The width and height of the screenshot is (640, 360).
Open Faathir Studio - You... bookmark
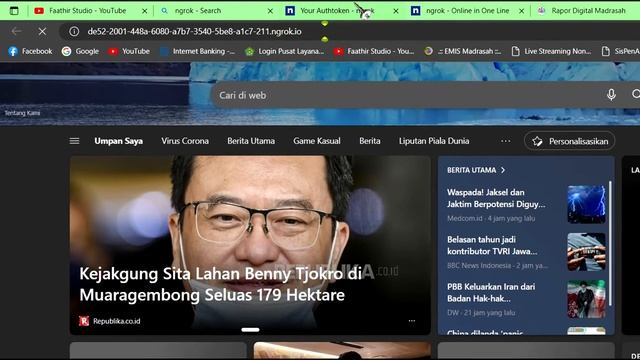[374, 51]
